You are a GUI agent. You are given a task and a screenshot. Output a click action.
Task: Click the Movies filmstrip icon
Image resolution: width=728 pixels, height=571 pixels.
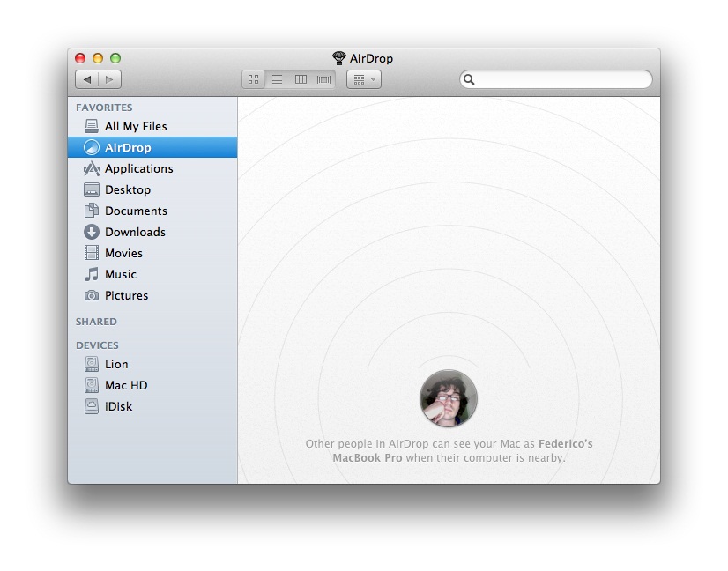coord(92,253)
